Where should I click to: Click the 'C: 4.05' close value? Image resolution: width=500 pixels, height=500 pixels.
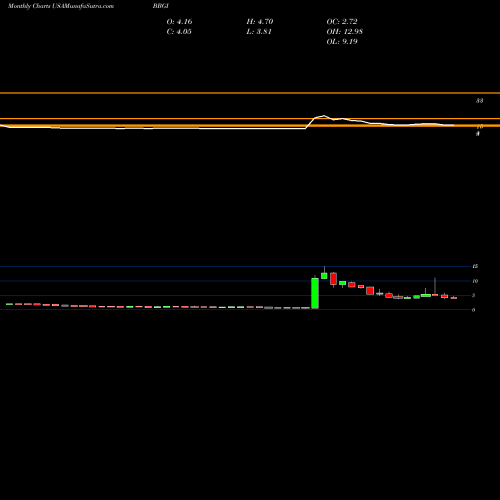(179, 32)
